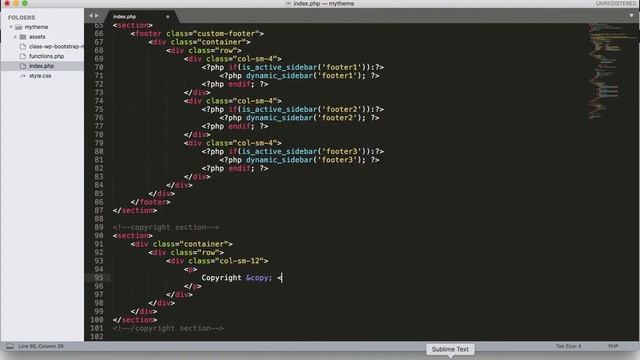Image resolution: width=640 pixels, height=360 pixels.
Task: Click the minimap code preview
Action: point(611,71)
